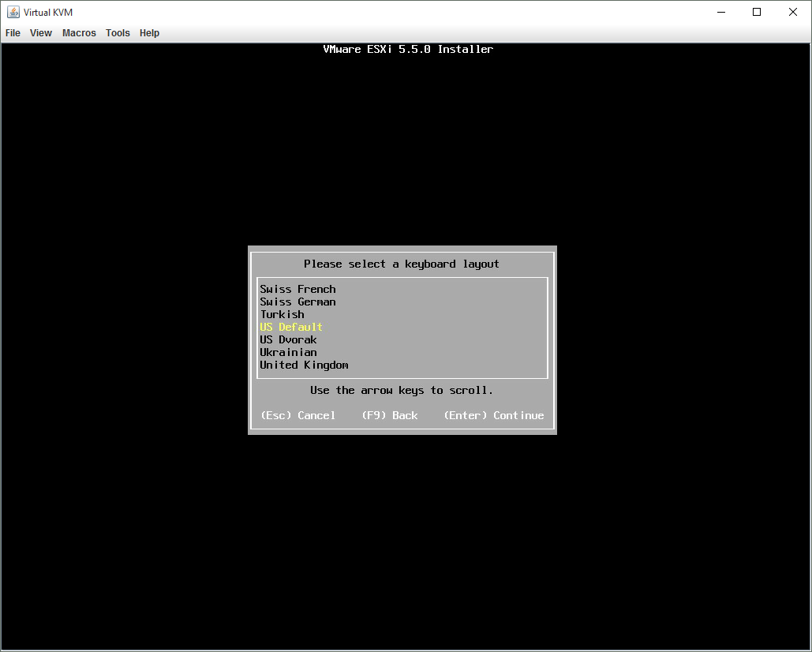The width and height of the screenshot is (812, 652).
Task: Open the View menu
Action: point(41,33)
